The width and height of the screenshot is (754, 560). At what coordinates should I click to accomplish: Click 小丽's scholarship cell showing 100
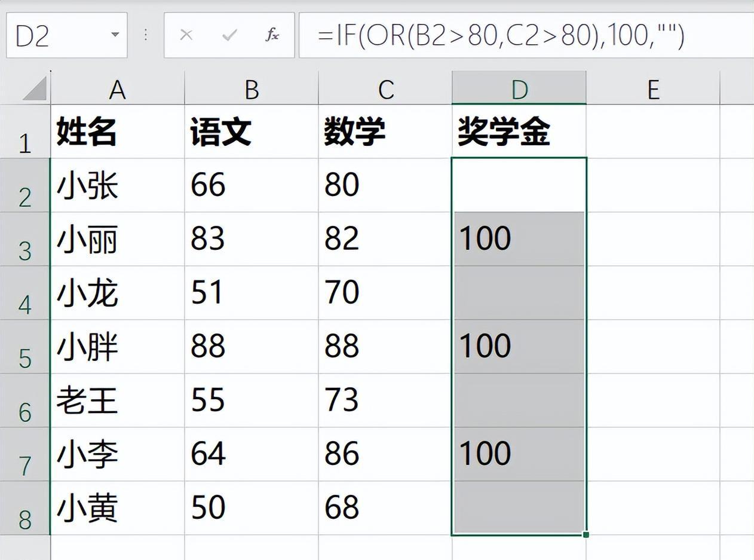click(x=519, y=239)
